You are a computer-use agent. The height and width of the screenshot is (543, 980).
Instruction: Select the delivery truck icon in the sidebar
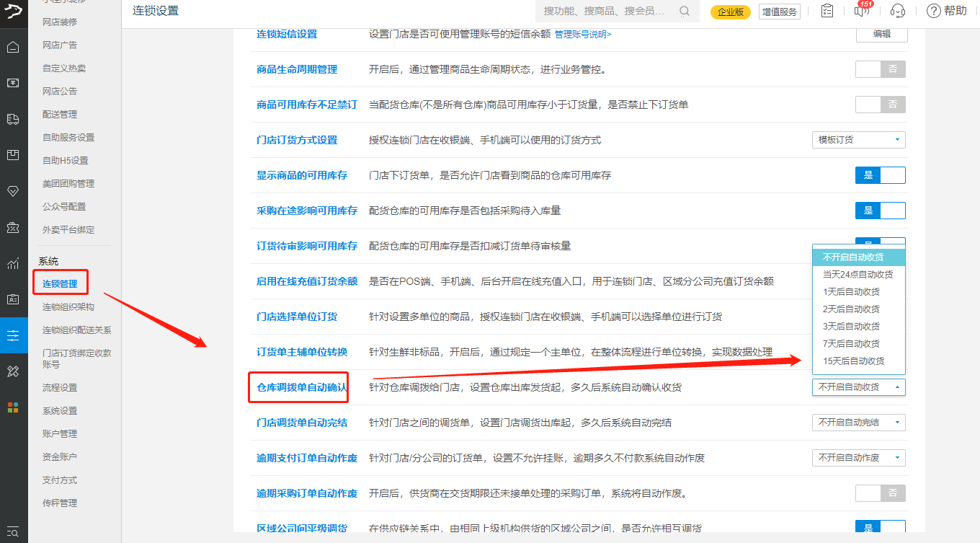[x=13, y=120]
